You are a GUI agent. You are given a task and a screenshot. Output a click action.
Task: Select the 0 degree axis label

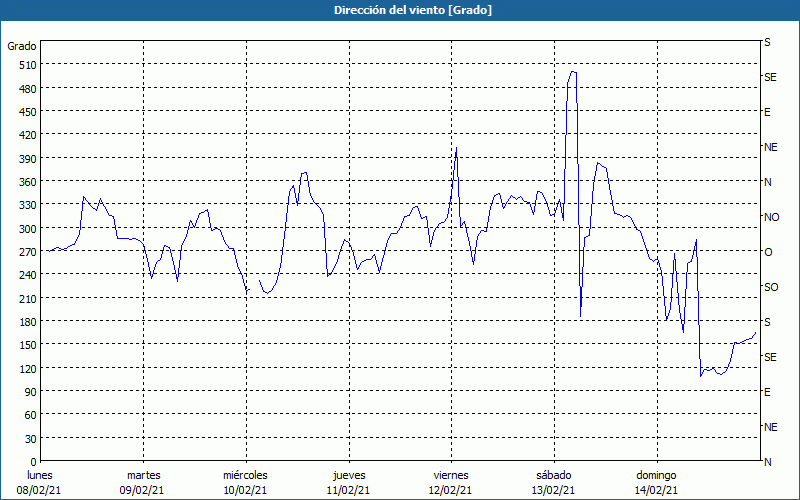[34, 462]
